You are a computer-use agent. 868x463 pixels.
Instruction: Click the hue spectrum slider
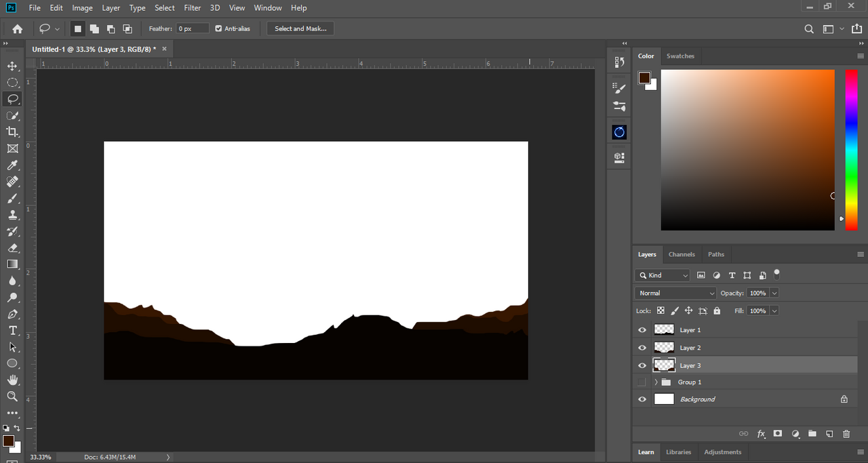coord(851,149)
